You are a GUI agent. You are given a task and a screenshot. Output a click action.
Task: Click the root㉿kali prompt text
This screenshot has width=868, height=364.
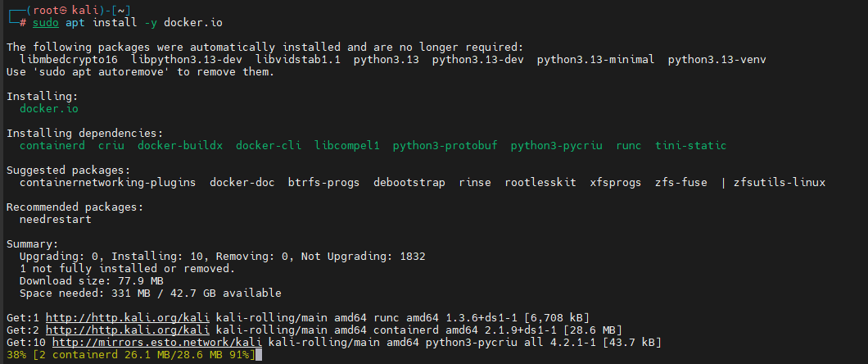coord(67,10)
